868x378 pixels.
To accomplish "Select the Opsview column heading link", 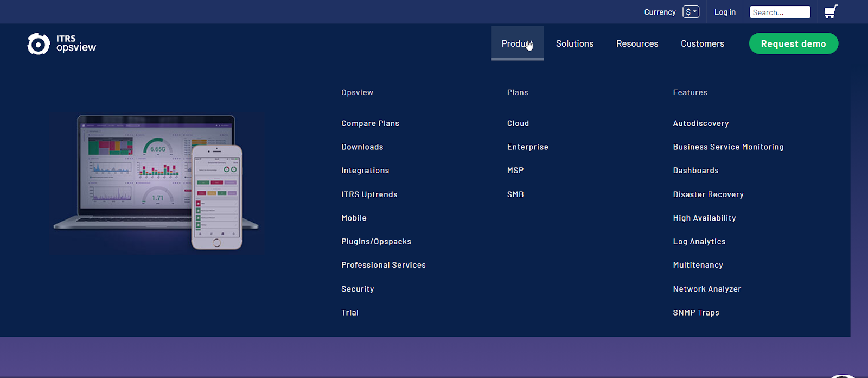I will (x=357, y=92).
